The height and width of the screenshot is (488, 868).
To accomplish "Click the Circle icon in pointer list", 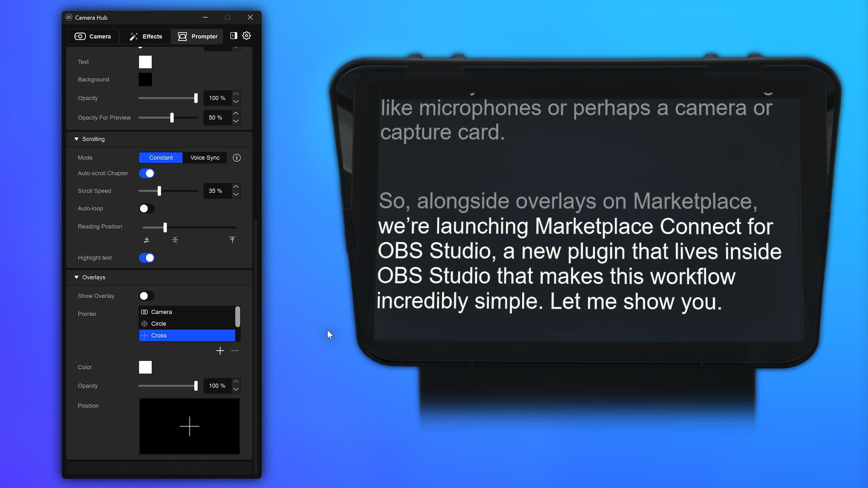I will click(x=145, y=324).
